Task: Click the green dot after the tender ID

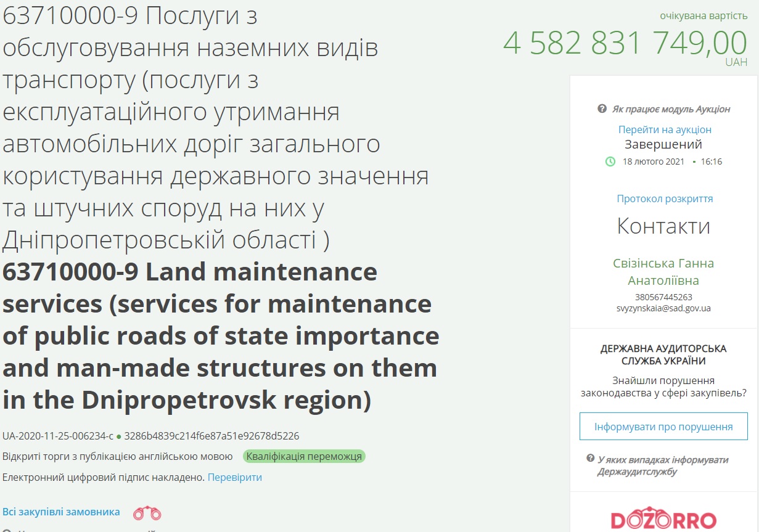Action: (x=119, y=436)
